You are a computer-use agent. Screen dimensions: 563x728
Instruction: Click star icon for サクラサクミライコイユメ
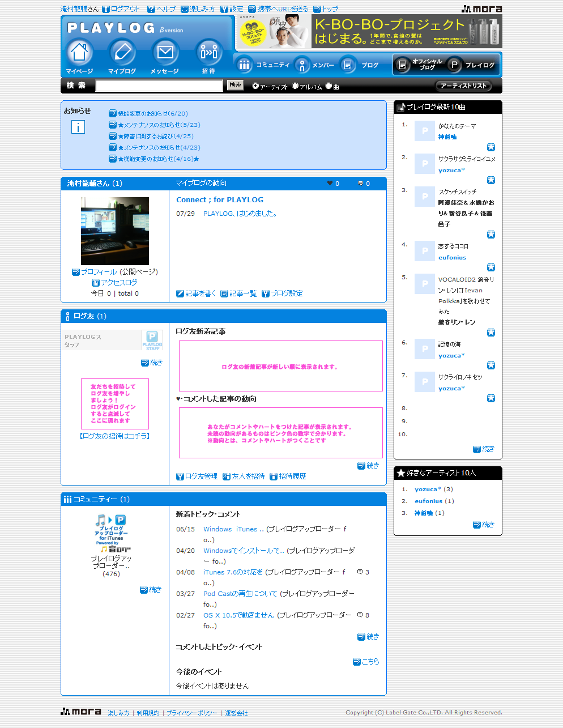(491, 180)
